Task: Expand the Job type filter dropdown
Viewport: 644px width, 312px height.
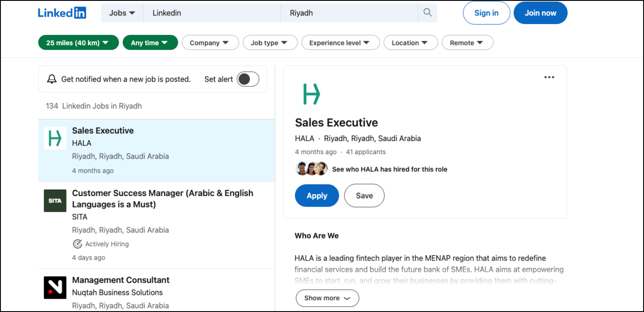Action: pyautogui.click(x=270, y=43)
